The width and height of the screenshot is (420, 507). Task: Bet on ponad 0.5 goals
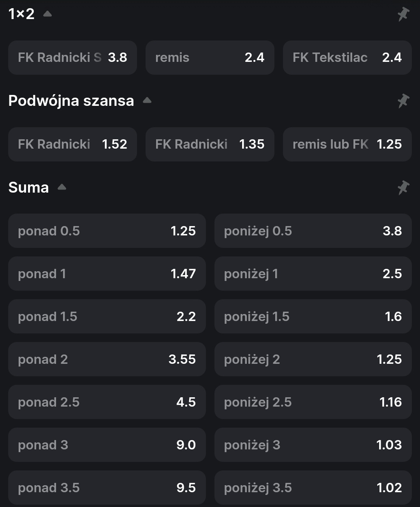click(x=107, y=231)
